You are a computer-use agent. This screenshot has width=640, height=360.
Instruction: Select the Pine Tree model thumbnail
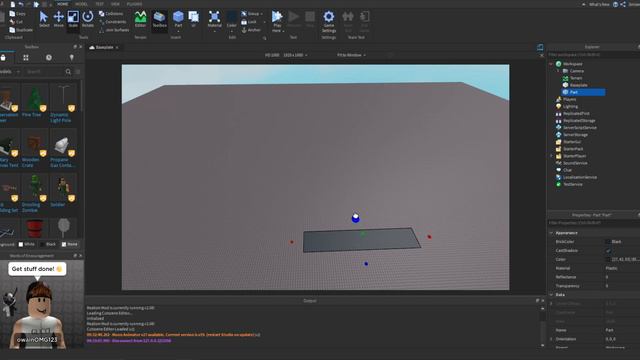[x=35, y=99]
